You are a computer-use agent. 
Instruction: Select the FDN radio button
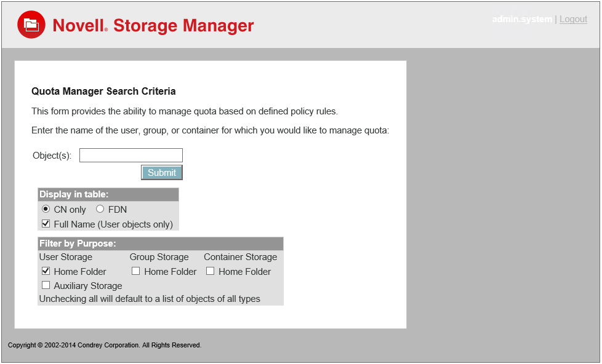(100, 209)
